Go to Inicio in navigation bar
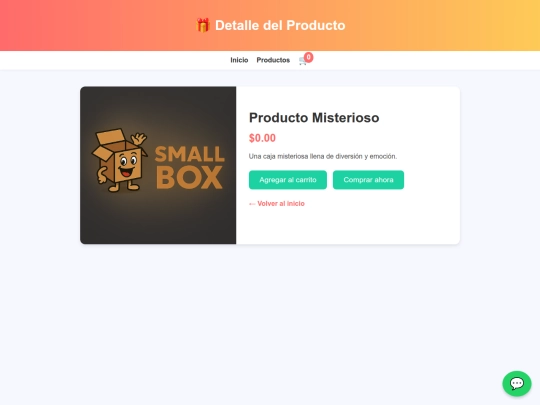 tap(239, 60)
